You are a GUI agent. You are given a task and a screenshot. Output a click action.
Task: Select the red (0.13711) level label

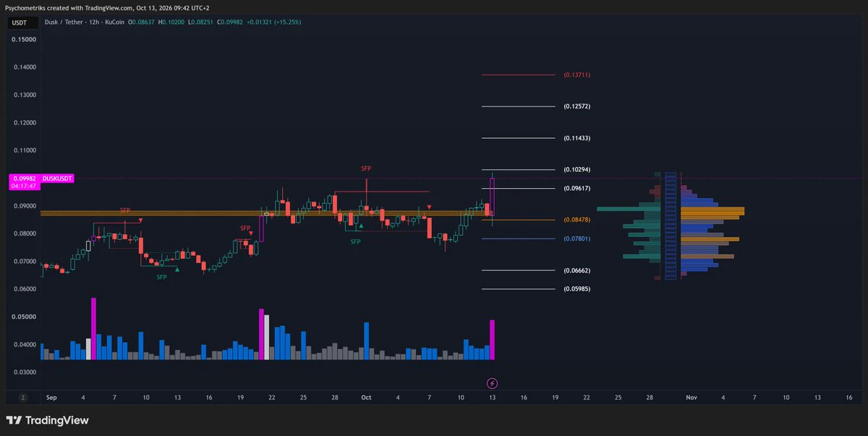576,75
